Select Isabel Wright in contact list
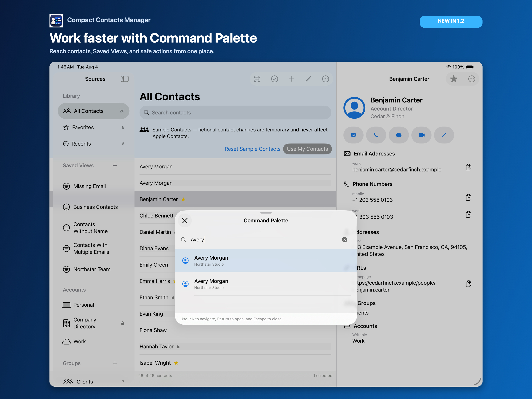 [235, 363]
